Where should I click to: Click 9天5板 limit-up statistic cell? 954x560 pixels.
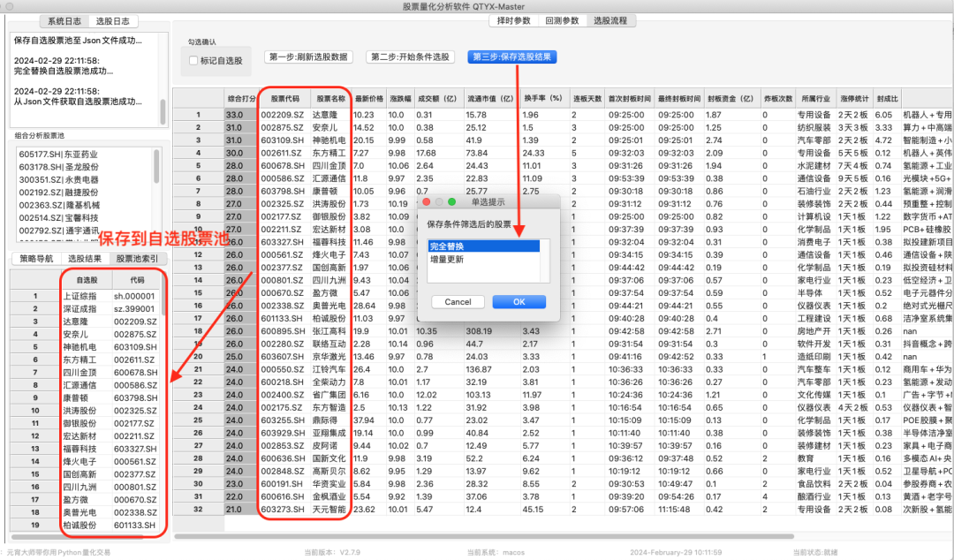(853, 178)
